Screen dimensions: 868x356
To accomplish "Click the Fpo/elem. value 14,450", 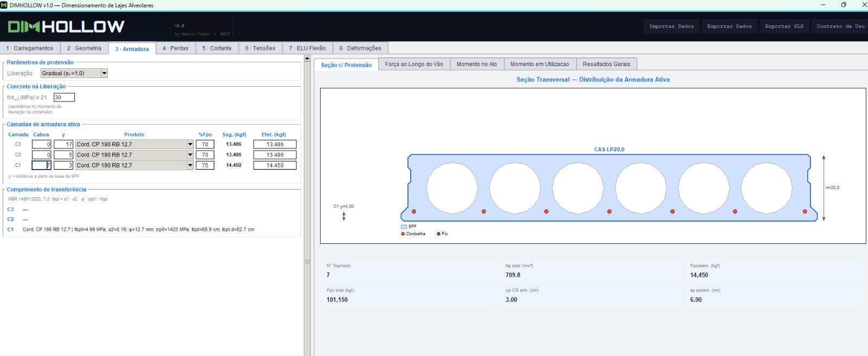I will point(699,275).
